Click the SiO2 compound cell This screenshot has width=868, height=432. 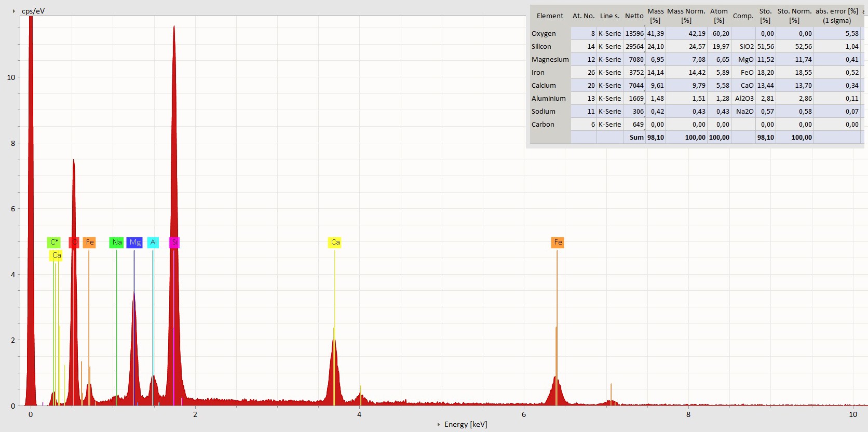[746, 47]
